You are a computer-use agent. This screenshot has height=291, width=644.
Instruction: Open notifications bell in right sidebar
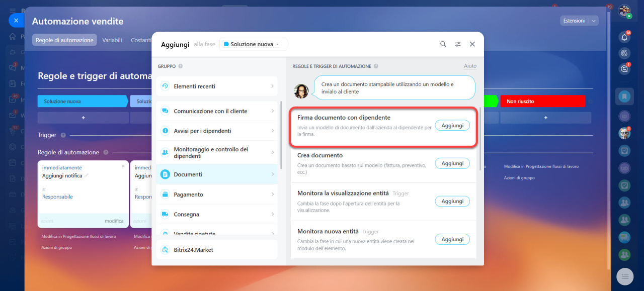tap(624, 37)
